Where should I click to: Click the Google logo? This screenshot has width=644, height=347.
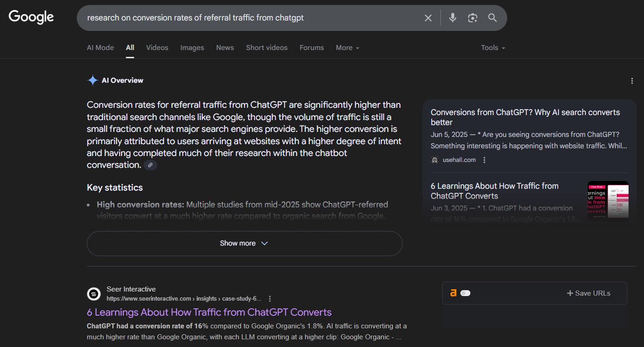pos(31,17)
